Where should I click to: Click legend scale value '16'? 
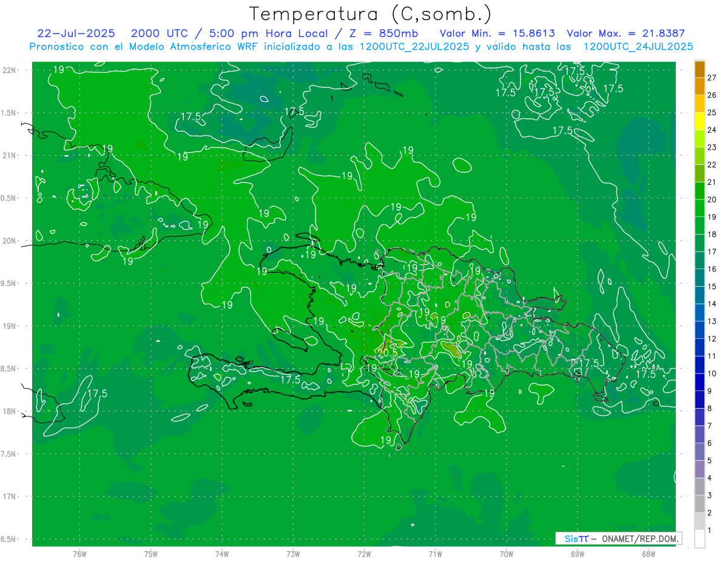point(712,269)
